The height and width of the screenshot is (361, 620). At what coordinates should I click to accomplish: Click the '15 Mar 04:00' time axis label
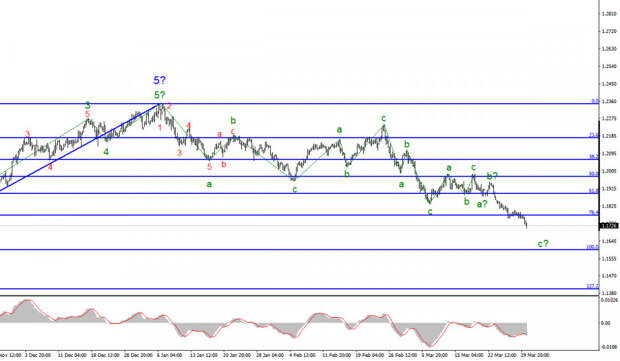click(469, 355)
